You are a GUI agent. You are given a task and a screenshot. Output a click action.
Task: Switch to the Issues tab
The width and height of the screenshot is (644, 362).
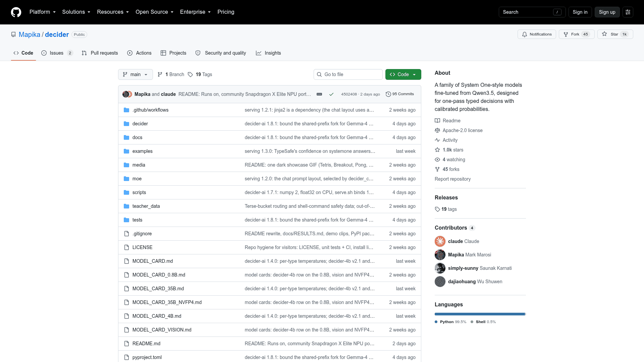pos(57,53)
